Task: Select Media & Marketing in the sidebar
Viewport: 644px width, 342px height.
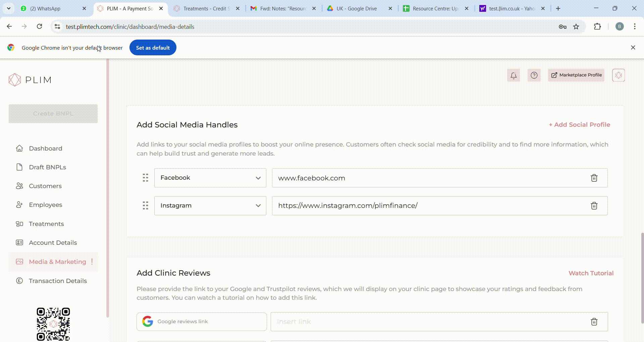Action: click(53, 262)
